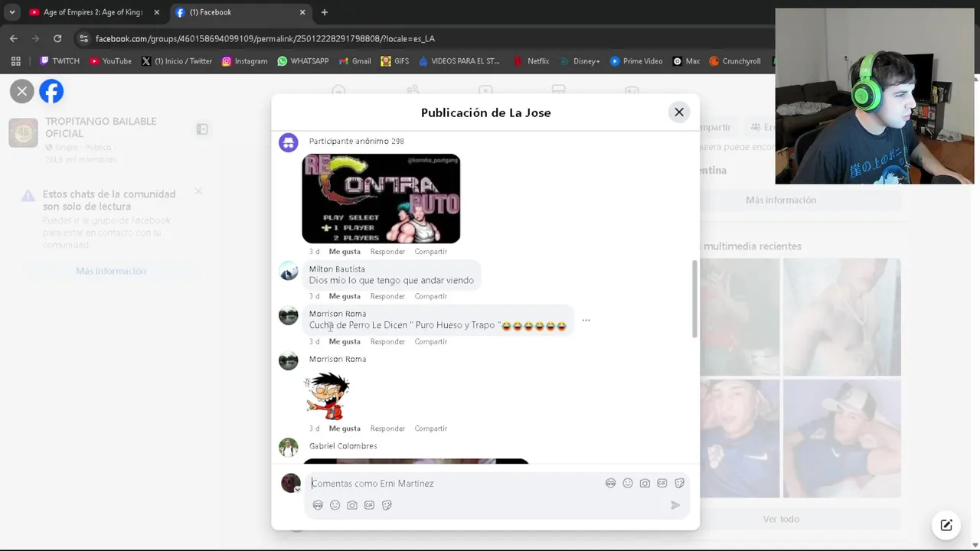
Task: Open the Crunchyroll bookmark
Action: [x=735, y=61]
